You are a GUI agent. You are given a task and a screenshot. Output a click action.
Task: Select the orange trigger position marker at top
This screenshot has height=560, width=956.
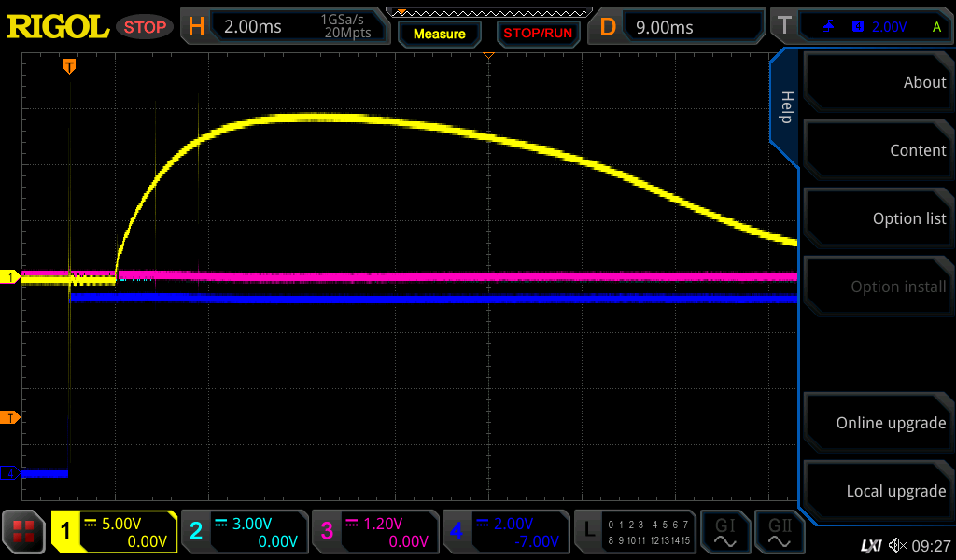point(69,66)
